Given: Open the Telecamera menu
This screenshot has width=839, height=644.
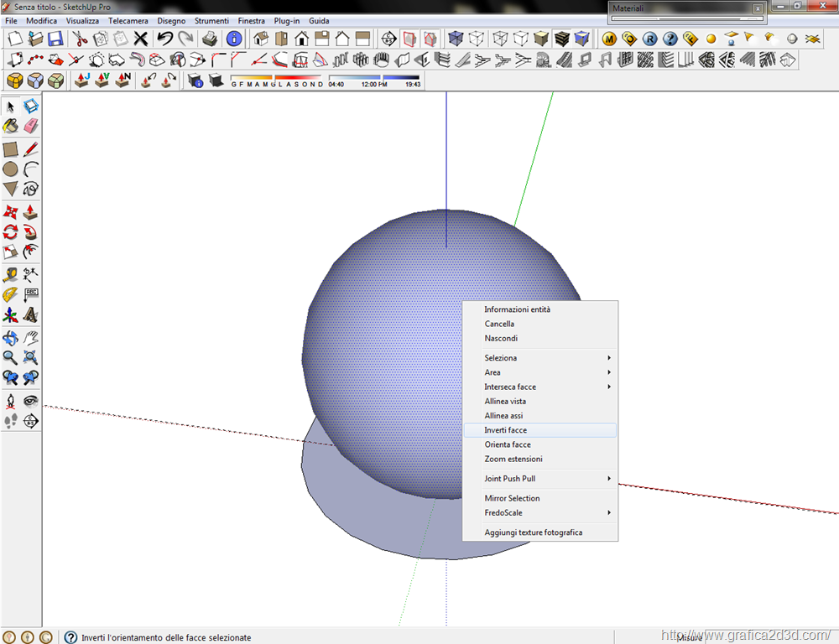Looking at the screenshot, I should 128,20.
